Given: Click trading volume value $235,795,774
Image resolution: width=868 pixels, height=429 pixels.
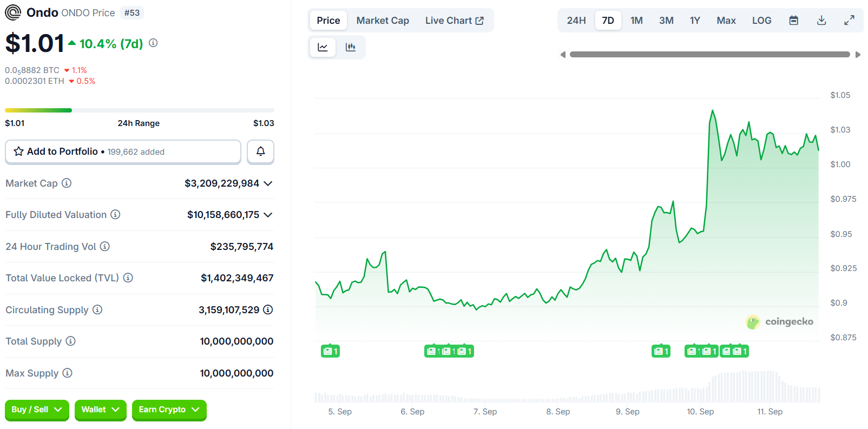Looking at the screenshot, I should click(242, 247).
